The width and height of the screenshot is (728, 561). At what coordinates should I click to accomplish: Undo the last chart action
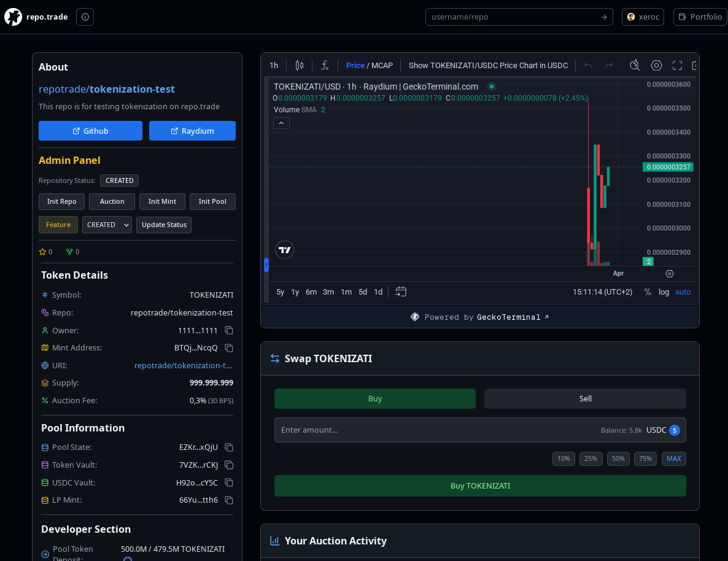(588, 66)
